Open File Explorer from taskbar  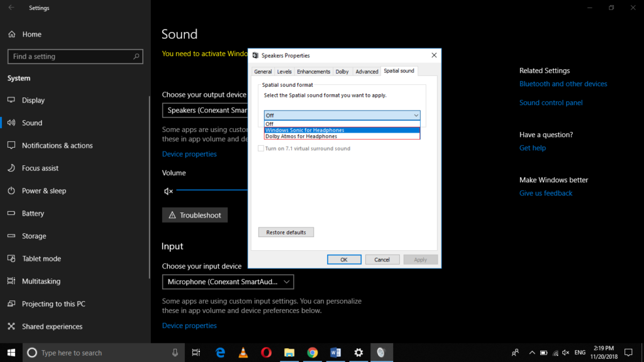point(289,353)
